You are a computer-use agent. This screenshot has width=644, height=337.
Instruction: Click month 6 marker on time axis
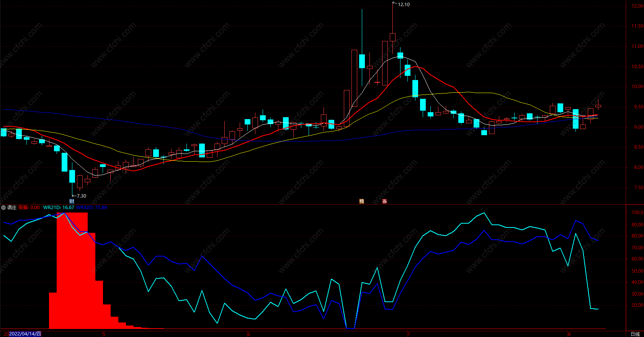pos(249,334)
